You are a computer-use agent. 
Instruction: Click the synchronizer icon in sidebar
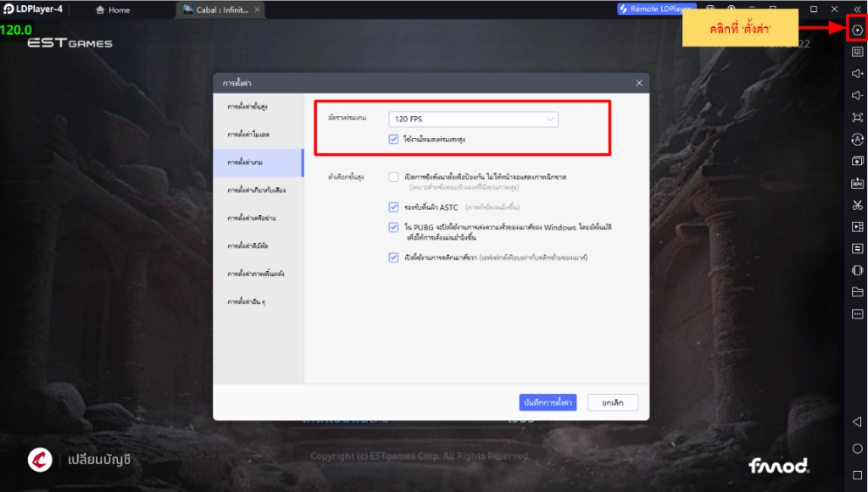coord(857,249)
